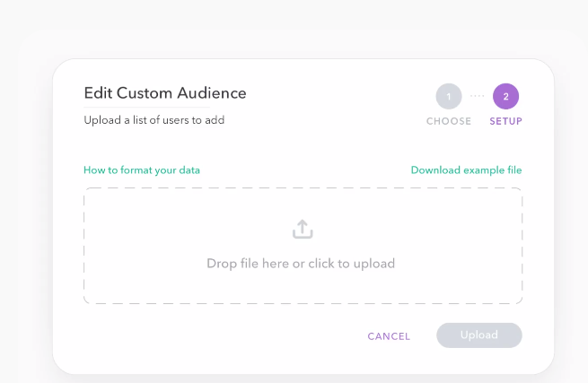Click the number 1 inside grey circle
Screen dimensions: 588x383
click(x=449, y=97)
